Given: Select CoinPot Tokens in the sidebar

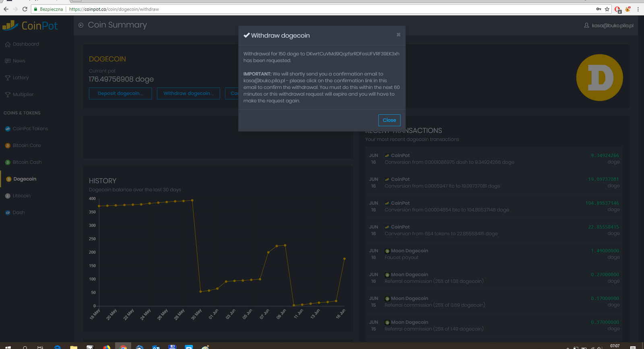Looking at the screenshot, I should (x=30, y=129).
